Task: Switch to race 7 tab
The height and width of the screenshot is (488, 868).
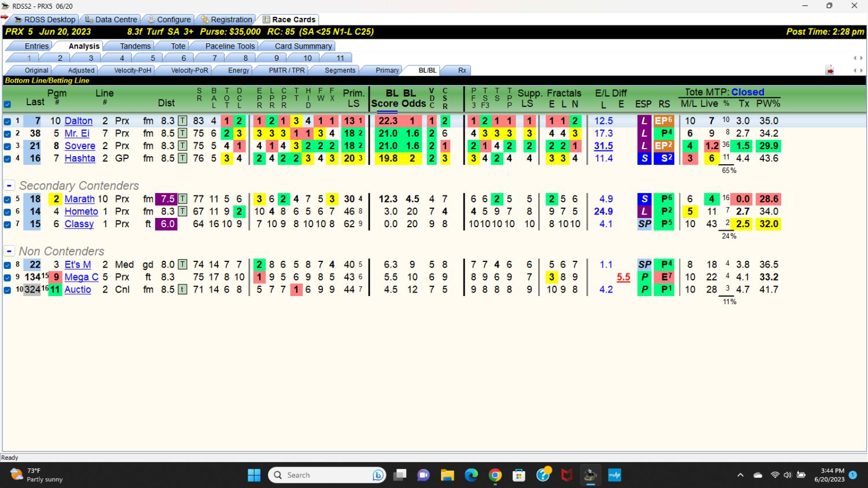Action: 214,58
